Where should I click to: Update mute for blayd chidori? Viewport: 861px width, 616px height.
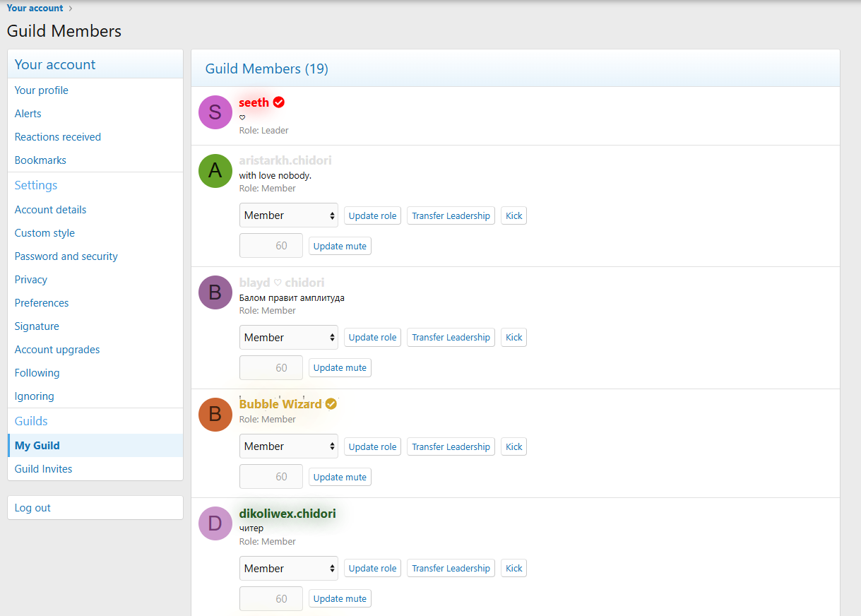pos(340,368)
